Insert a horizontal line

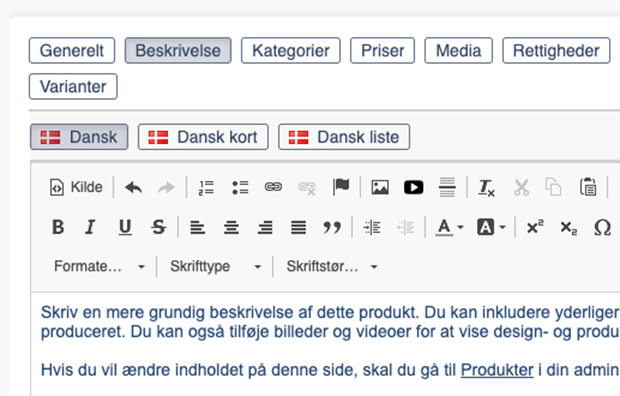447,187
